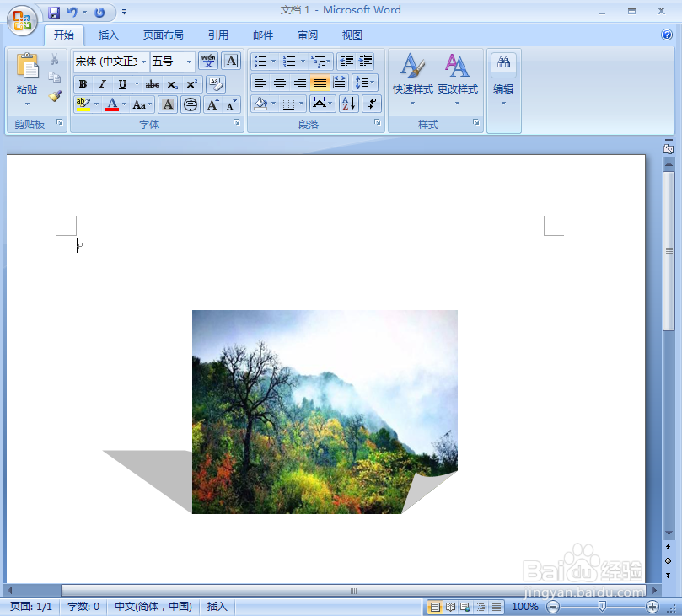Shrink font size with smaller A
Image resolution: width=682 pixels, height=616 pixels.
coord(231,104)
